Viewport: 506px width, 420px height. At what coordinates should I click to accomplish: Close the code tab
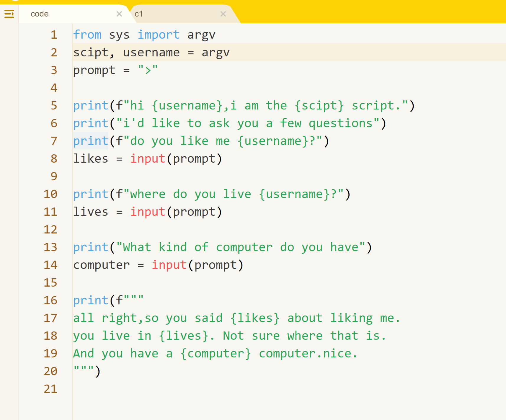click(x=119, y=14)
